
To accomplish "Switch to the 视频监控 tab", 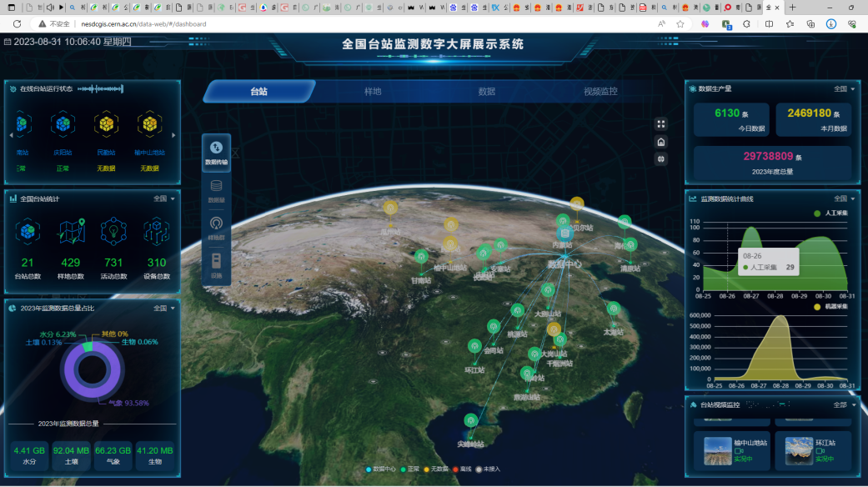I will (600, 92).
